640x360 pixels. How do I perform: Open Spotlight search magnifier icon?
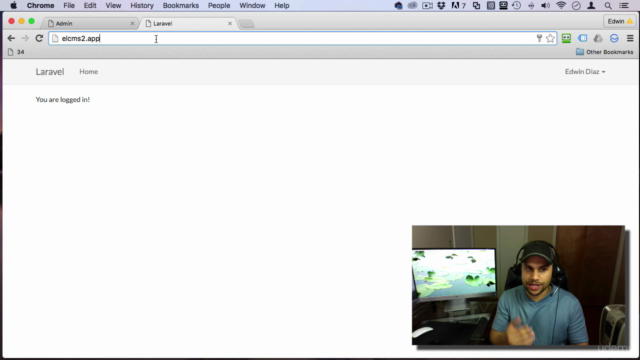click(x=608, y=6)
